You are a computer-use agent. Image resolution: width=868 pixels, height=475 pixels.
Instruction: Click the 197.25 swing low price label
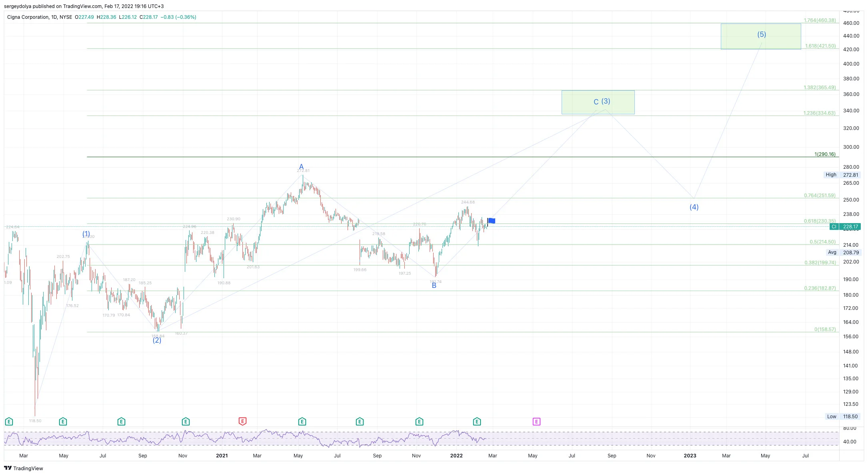pos(405,273)
